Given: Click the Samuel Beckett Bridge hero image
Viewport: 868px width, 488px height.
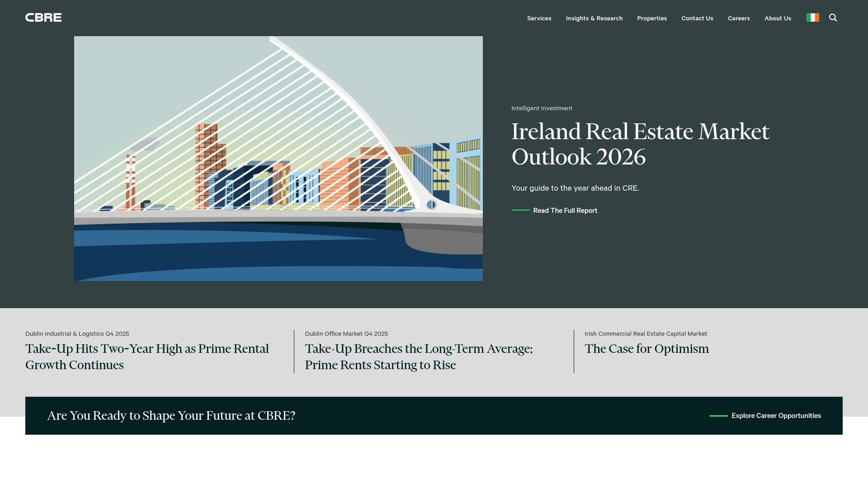Looking at the screenshot, I should (278, 158).
